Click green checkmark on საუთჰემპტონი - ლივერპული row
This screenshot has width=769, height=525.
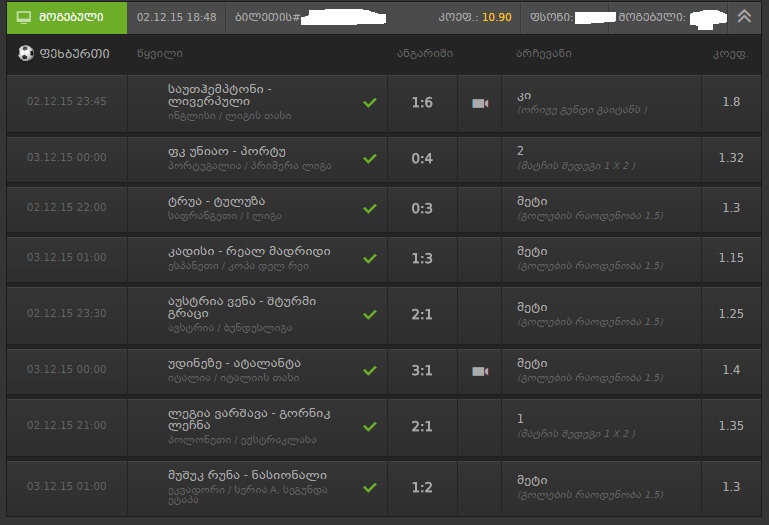coord(370,103)
